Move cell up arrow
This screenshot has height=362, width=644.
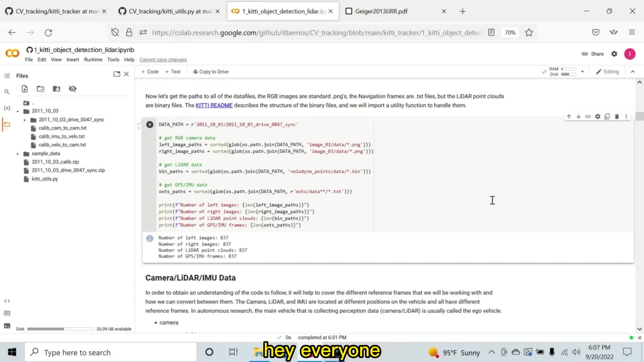pyautogui.click(x=569, y=117)
